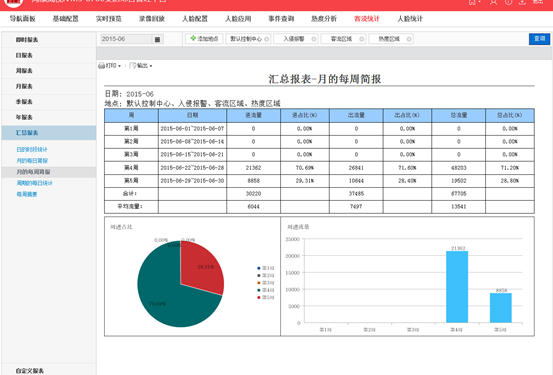Open the 每周摘要 report link
The image size is (553, 375).
pos(27,194)
